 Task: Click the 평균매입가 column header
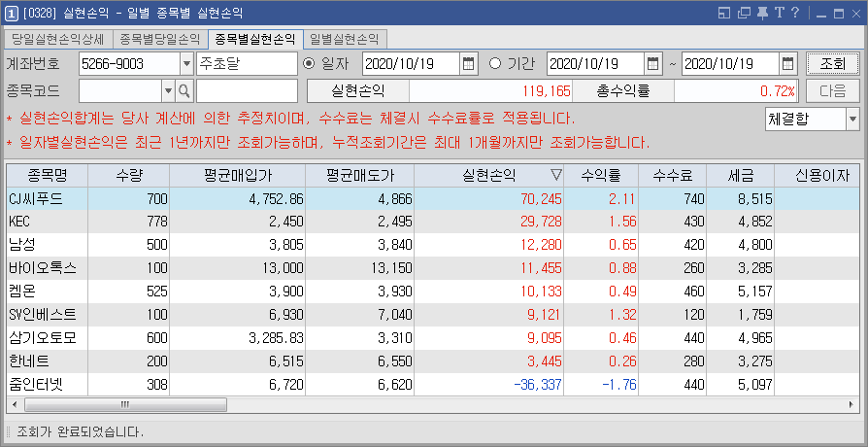pyautogui.click(x=237, y=176)
